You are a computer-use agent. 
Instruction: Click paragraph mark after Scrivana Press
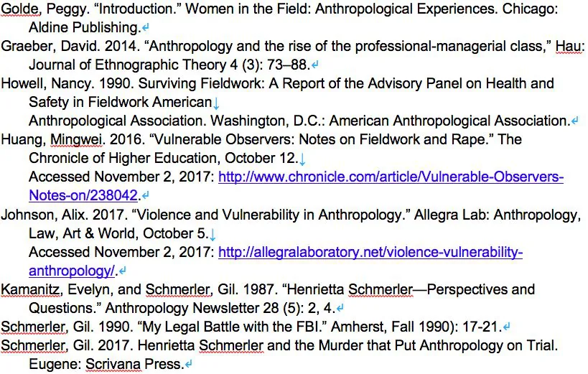point(189,363)
